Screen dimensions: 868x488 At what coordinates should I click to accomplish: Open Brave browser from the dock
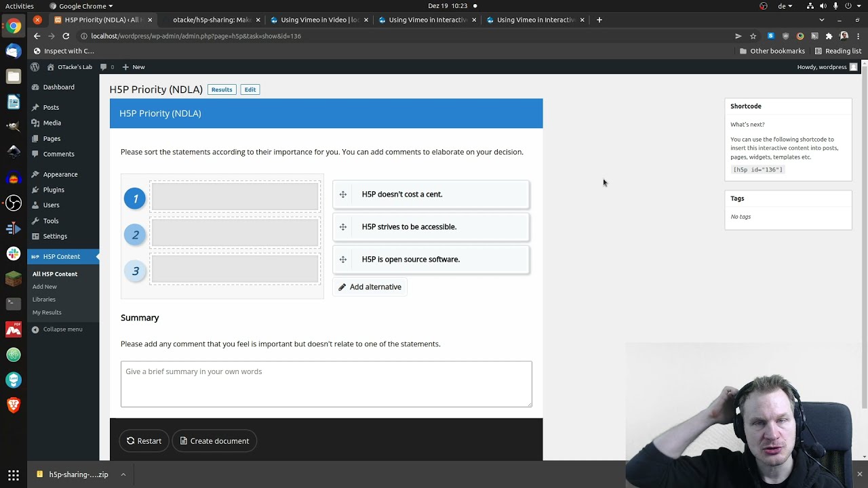tap(14, 405)
